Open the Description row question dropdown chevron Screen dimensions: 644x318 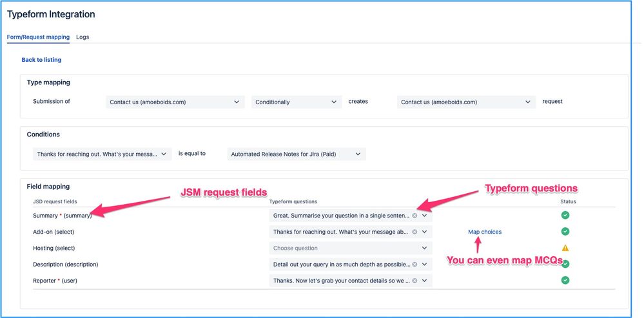pyautogui.click(x=425, y=265)
